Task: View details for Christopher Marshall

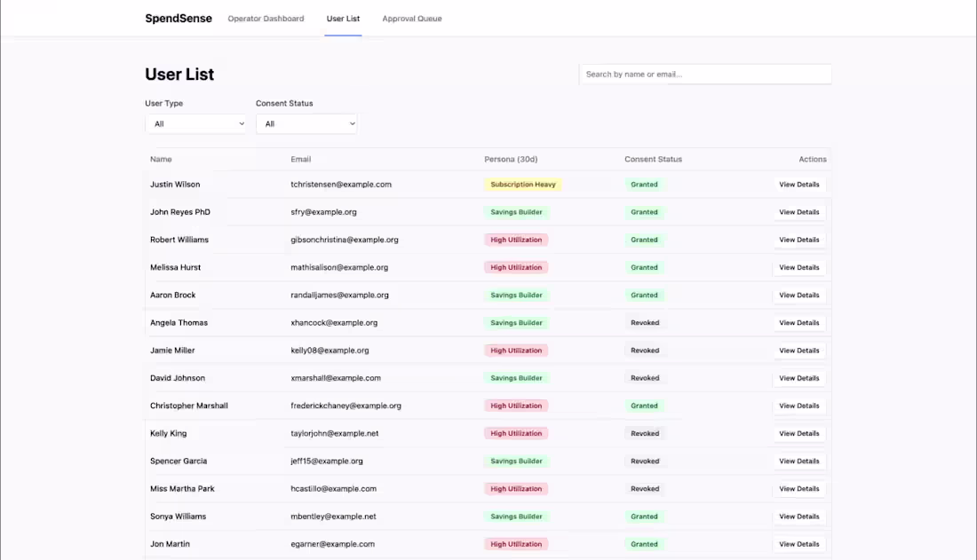Action: tap(798, 406)
